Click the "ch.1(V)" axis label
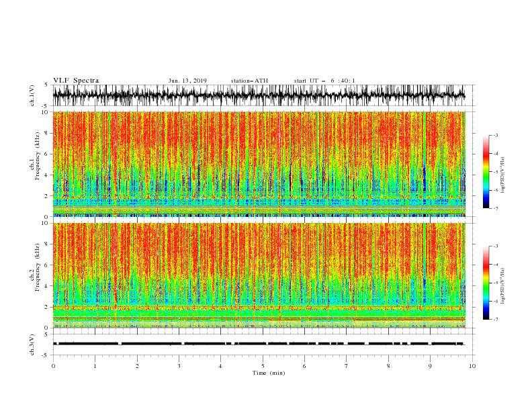Viewport: 532px width, 411px height. pyautogui.click(x=32, y=95)
